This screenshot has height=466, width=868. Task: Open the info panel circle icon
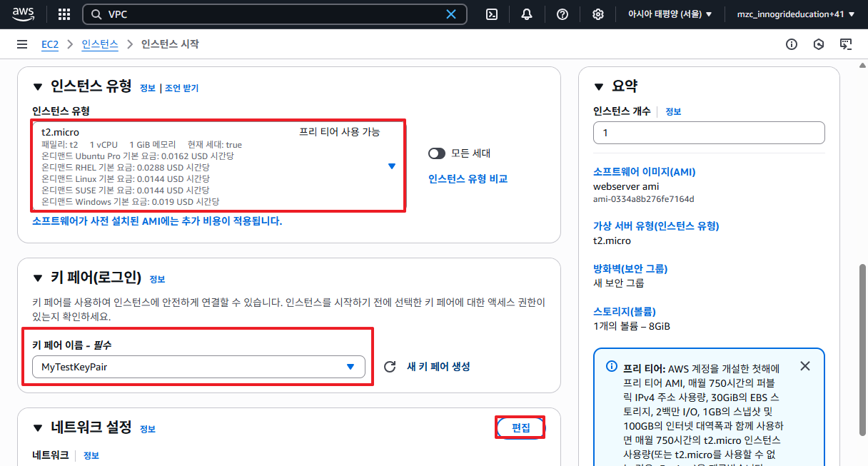point(792,44)
